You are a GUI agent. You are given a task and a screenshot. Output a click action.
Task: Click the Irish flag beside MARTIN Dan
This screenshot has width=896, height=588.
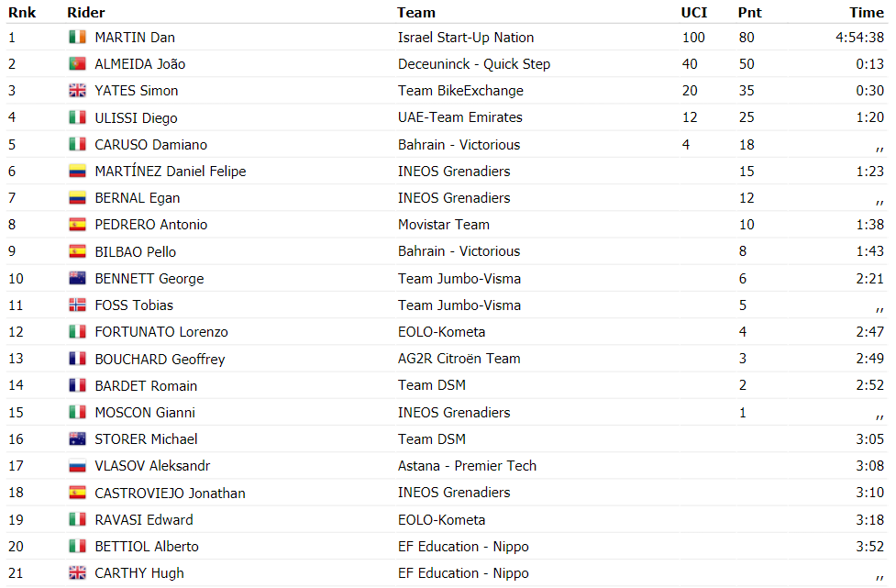coord(77,37)
